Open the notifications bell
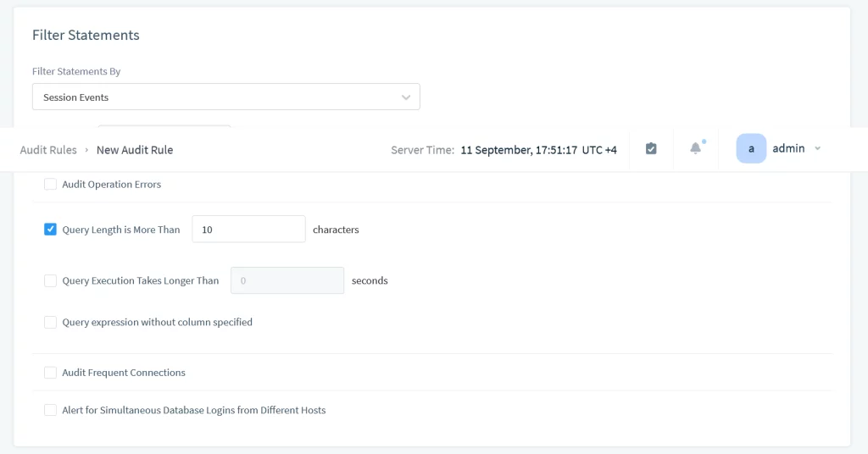 (x=696, y=148)
